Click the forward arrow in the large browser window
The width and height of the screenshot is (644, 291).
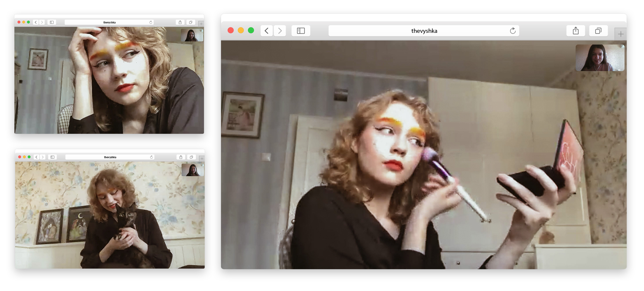pyautogui.click(x=280, y=31)
